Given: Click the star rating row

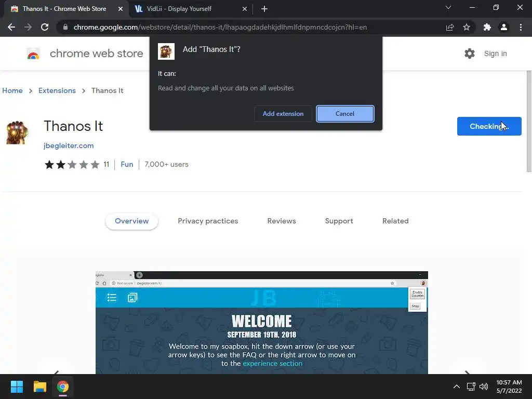Looking at the screenshot, I should [x=72, y=165].
